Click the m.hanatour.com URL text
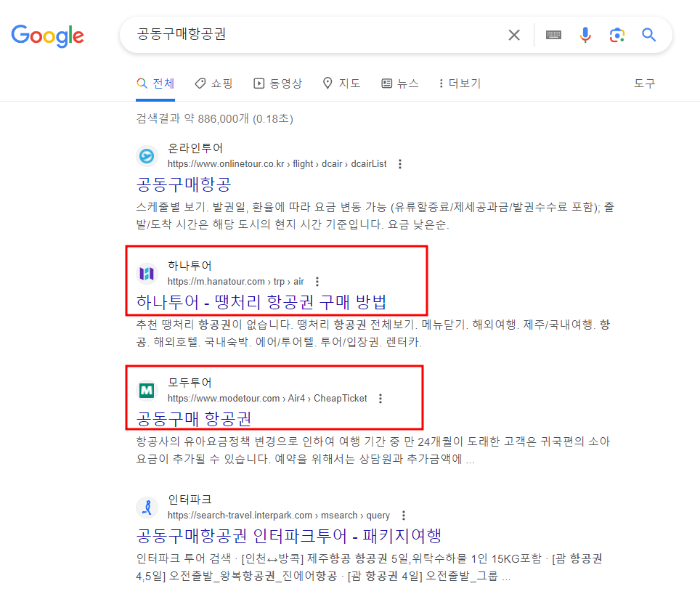Screen dimensions: 700x601 (236, 281)
